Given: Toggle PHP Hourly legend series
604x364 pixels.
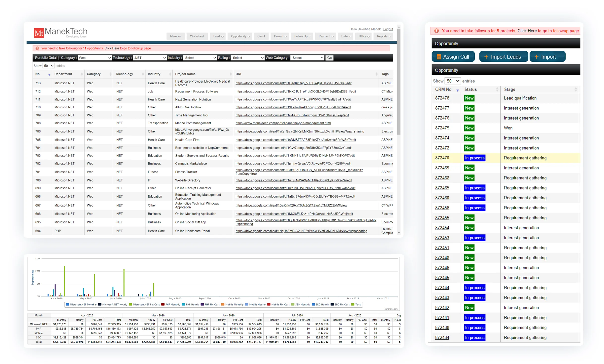Looking at the screenshot, I should tap(191, 305).
